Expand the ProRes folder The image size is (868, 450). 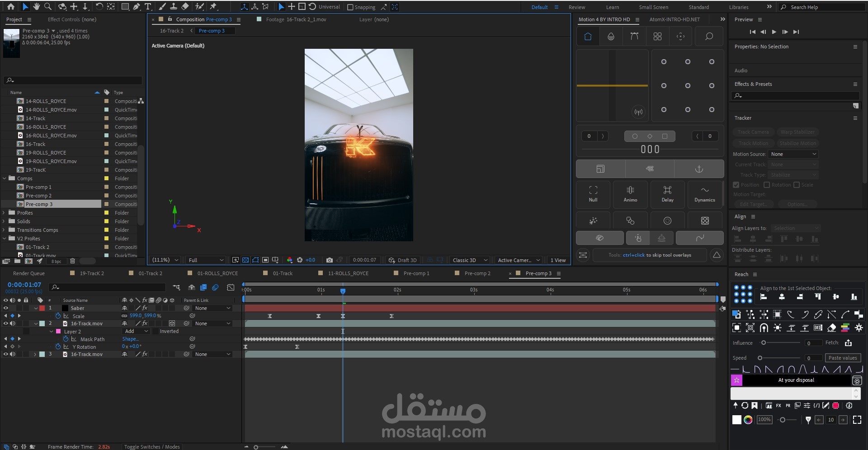pyautogui.click(x=5, y=213)
